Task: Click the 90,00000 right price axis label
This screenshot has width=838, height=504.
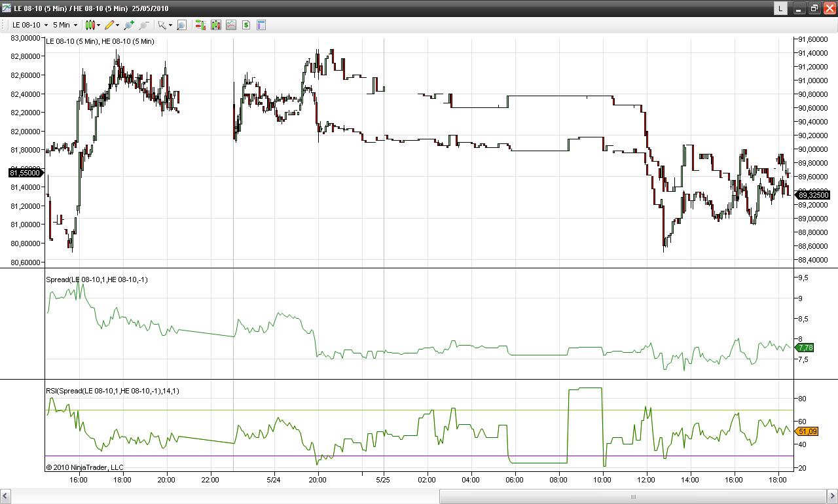Action: point(812,149)
